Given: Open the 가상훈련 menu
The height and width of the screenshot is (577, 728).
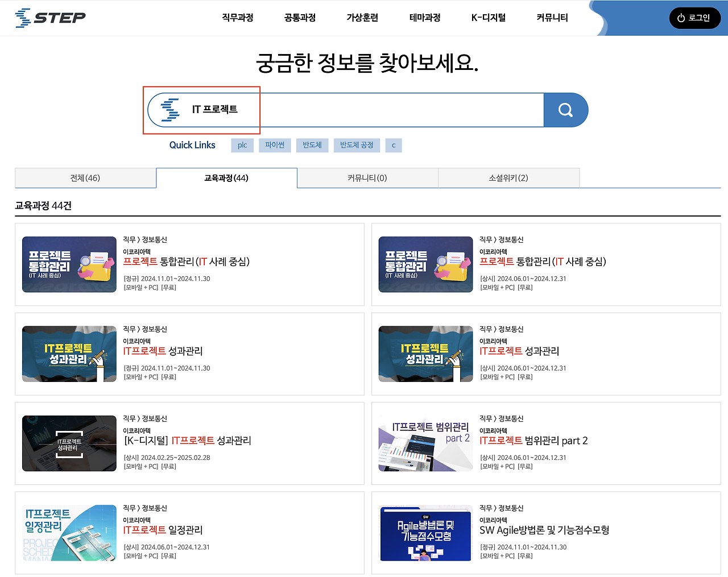Looking at the screenshot, I should pyautogui.click(x=362, y=18).
